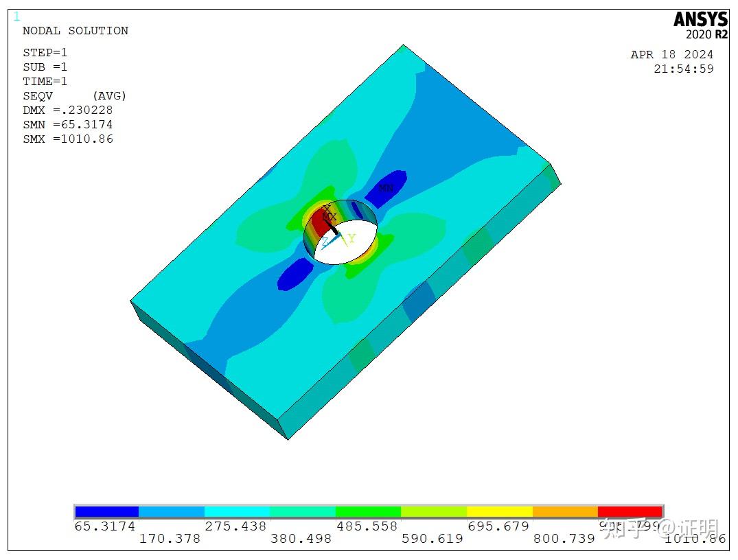Viewport: 738px width, 560px height.
Task: Click the NODAL SOLUTION header text
Action: 76,30
